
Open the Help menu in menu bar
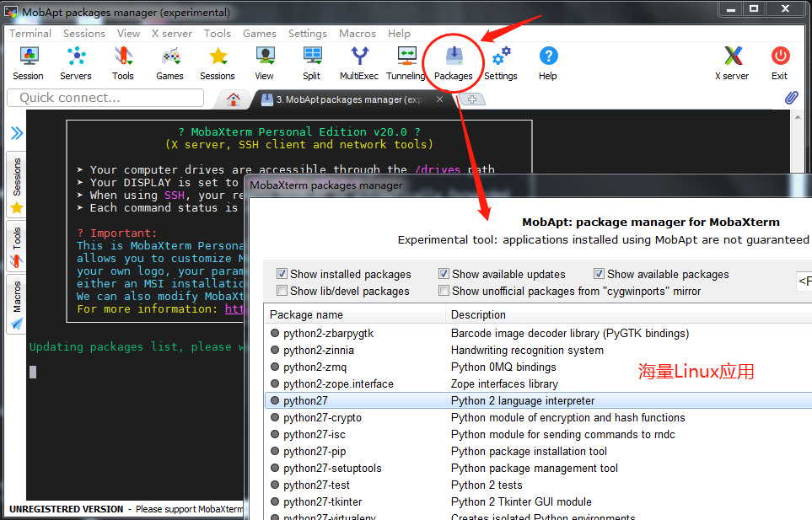[x=399, y=34]
